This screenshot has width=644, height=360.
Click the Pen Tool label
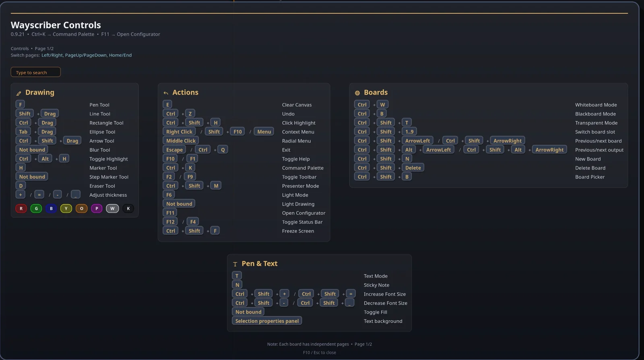click(99, 105)
